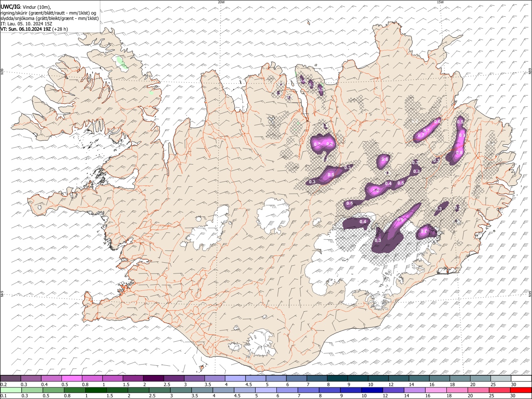The width and height of the screenshot is (532, 399).
Task: Click the upper legend swatch between 4 and 4.5
Action: coord(235,379)
